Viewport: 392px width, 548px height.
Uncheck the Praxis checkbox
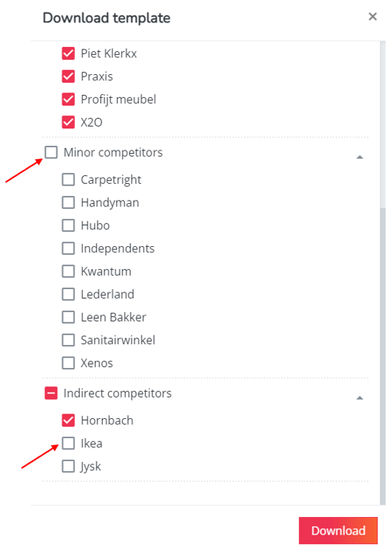point(69,76)
